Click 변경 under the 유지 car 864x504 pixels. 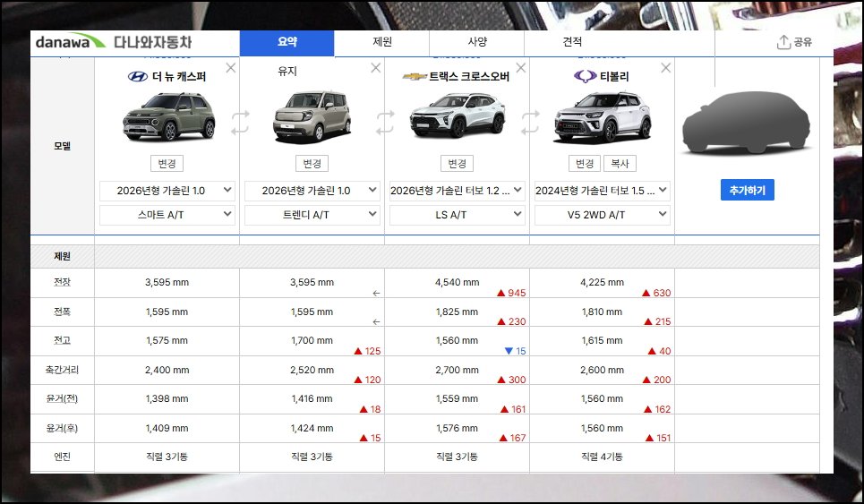312,164
